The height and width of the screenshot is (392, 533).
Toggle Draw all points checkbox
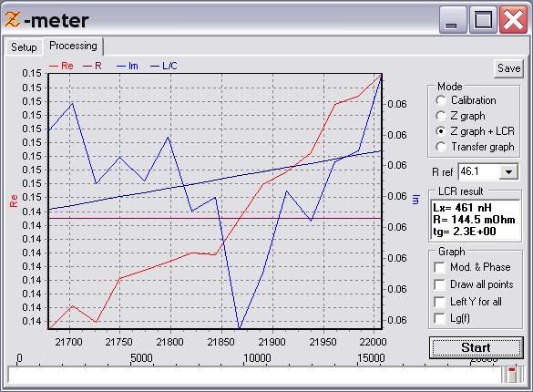click(439, 284)
